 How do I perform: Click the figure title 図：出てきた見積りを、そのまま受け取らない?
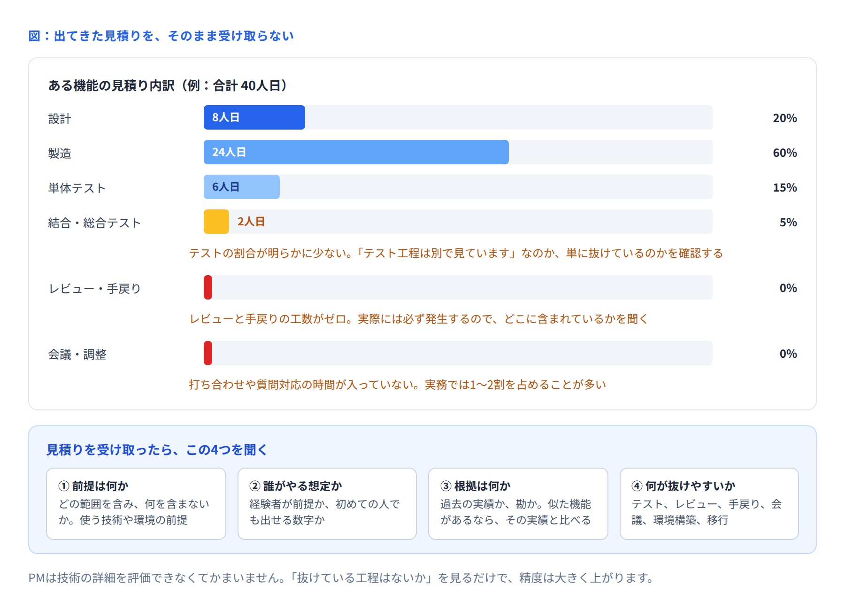161,36
